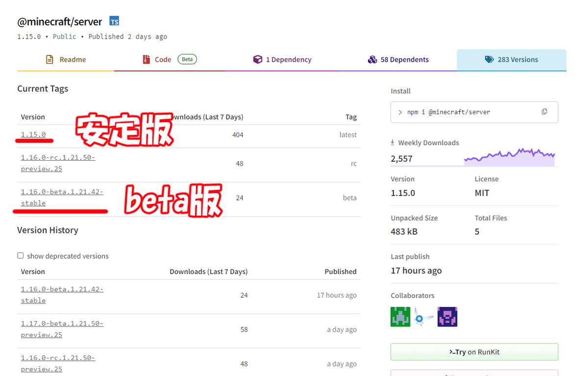
Task: Click the purple collaborator avatar
Action: [447, 317]
